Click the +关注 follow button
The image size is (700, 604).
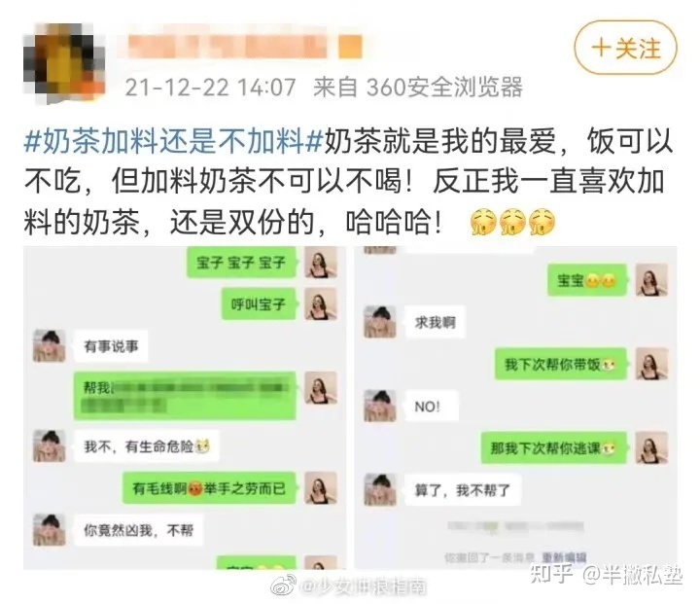click(x=625, y=48)
